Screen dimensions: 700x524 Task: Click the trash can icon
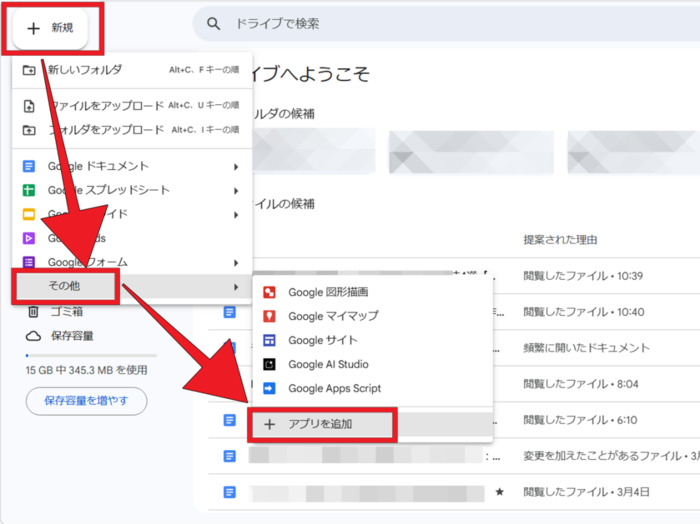pos(33,312)
